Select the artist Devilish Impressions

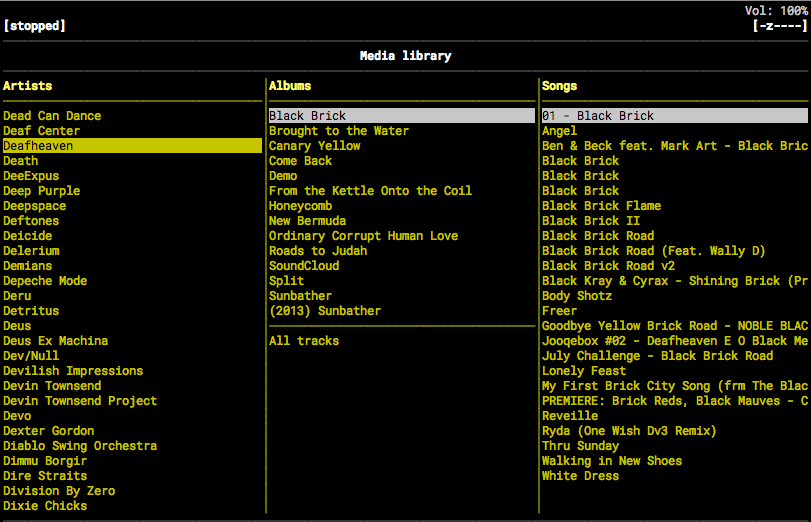73,371
